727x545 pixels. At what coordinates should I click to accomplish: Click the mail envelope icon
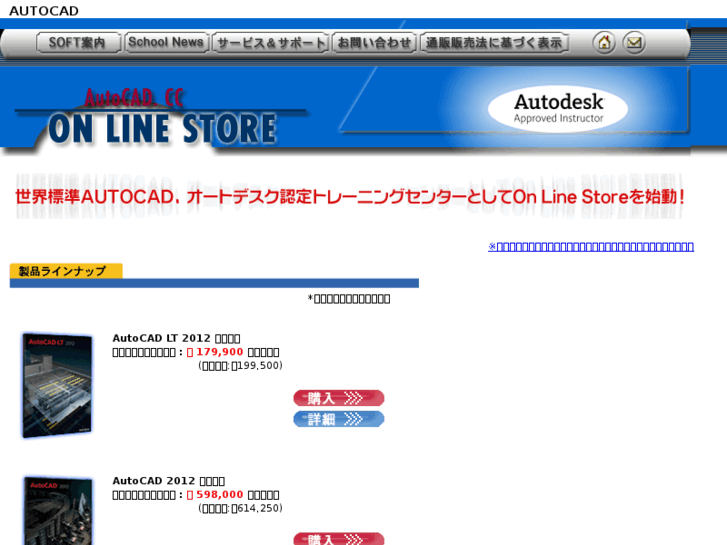pos(634,43)
